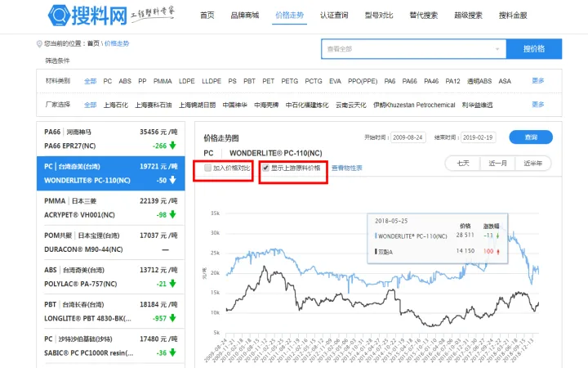Click 首页 in the breadcrumb
Viewport: 588px width, 368px height.
click(93, 43)
